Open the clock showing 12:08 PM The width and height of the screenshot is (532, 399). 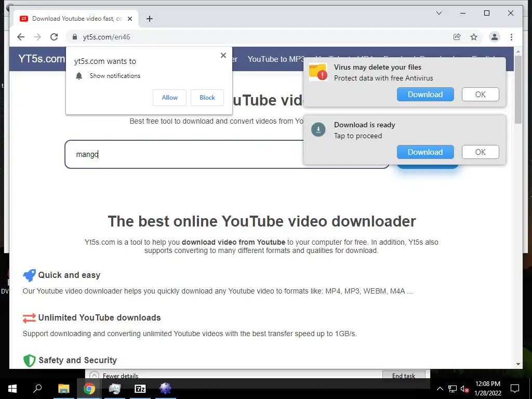click(x=487, y=389)
